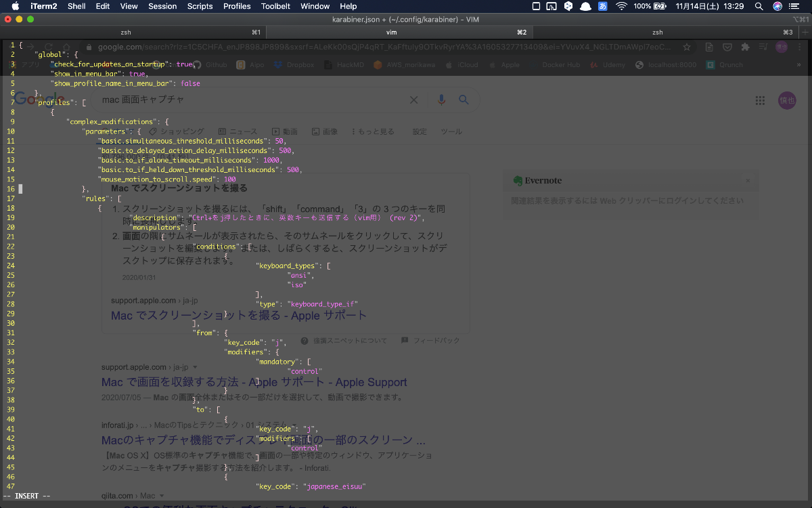Open Spotlight search magnifier
This screenshot has height=508, width=812.
pyautogui.click(x=759, y=6)
